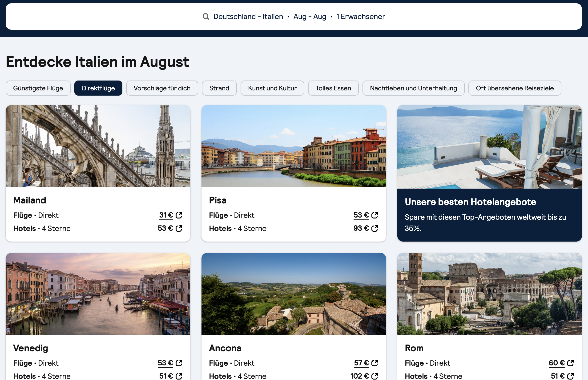Open the Deutschland – Italien search field
Viewport: 588px width, 380px height.
(294, 16)
